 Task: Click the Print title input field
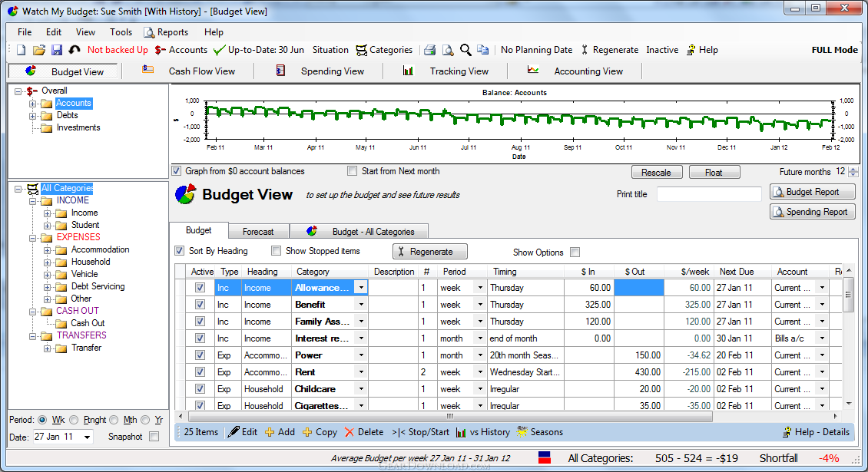(x=709, y=194)
